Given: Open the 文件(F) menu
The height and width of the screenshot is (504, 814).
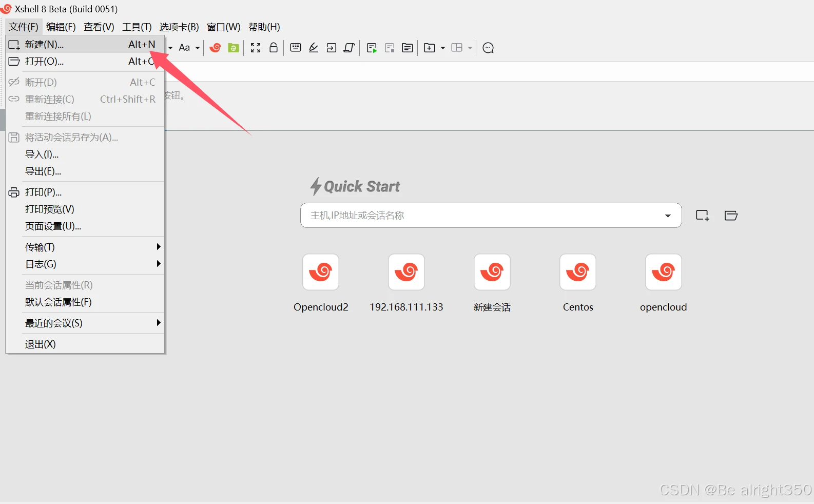Looking at the screenshot, I should coord(24,27).
